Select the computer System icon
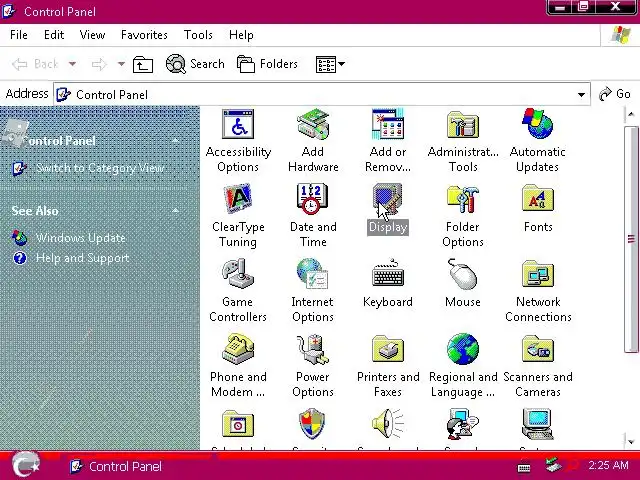 (538, 424)
